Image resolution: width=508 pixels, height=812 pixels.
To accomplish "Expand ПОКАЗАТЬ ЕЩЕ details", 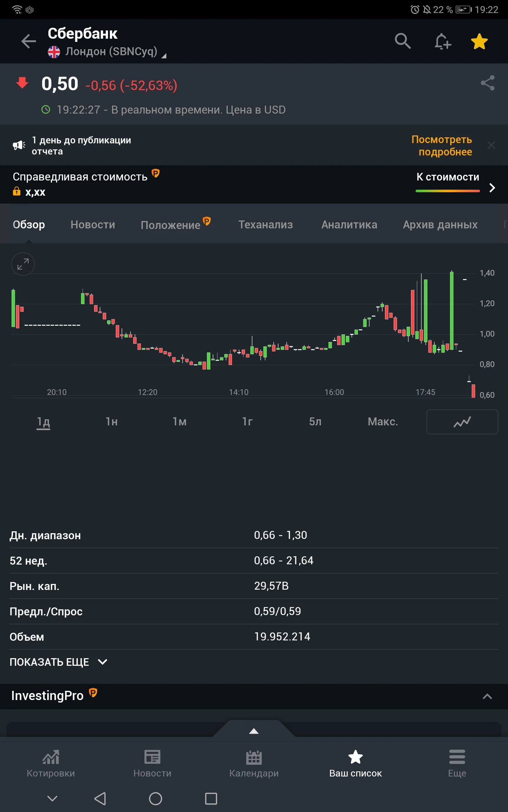I will (58, 662).
